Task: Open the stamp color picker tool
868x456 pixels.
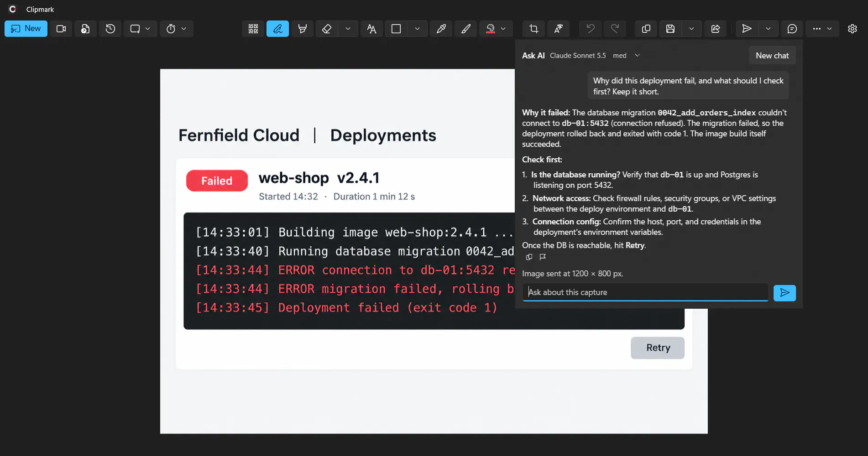Action: pyautogui.click(x=491, y=29)
